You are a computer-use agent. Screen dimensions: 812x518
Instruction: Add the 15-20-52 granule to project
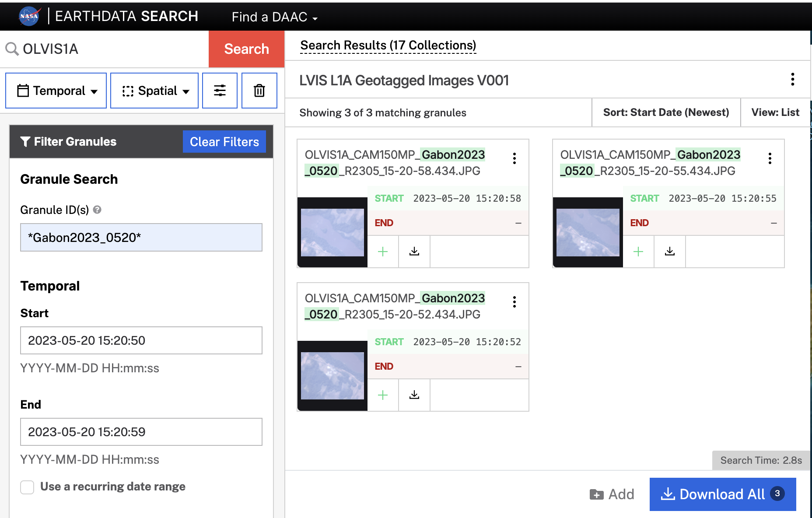pos(383,395)
